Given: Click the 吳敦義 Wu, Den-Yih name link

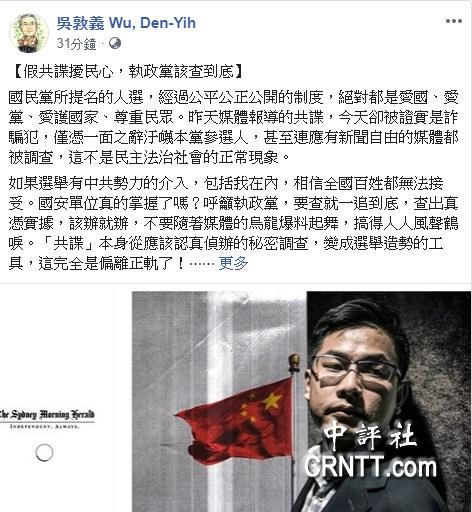Looking at the screenshot, I should coord(126,23).
